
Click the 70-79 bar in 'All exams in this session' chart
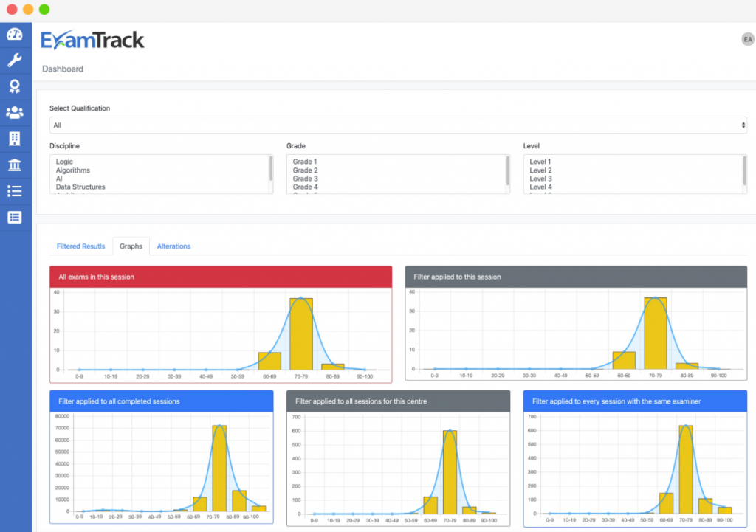(301, 334)
